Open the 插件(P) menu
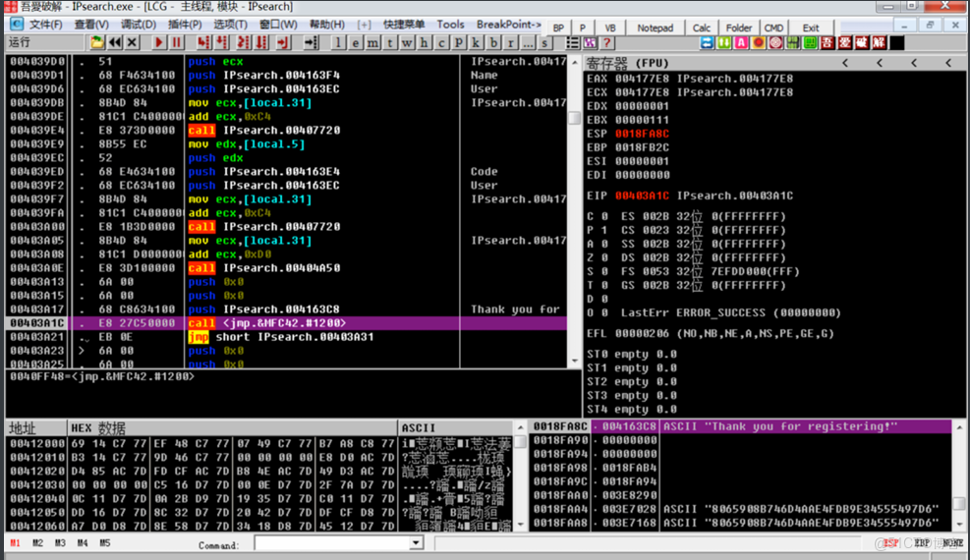The width and height of the screenshot is (970, 560). 185,25
